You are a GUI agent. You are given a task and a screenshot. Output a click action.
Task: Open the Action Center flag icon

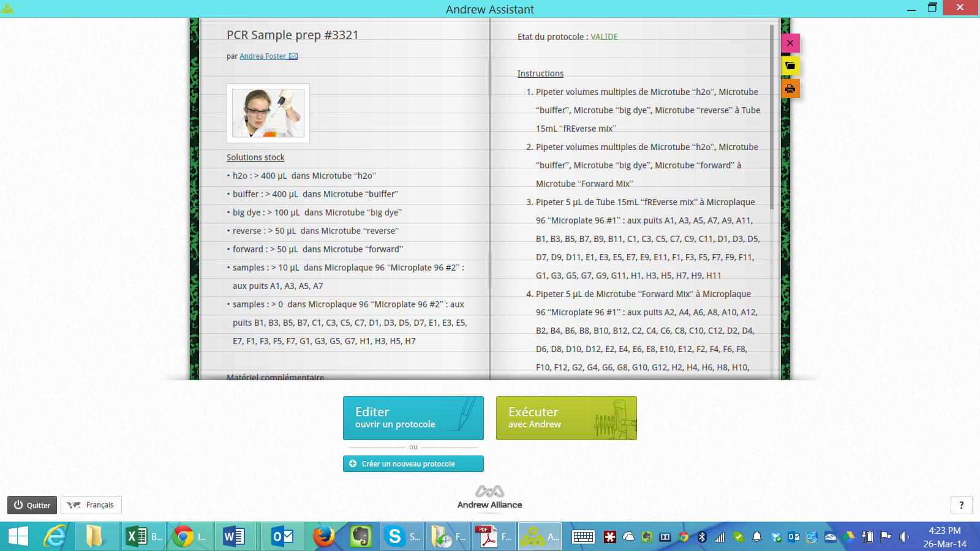(x=886, y=537)
